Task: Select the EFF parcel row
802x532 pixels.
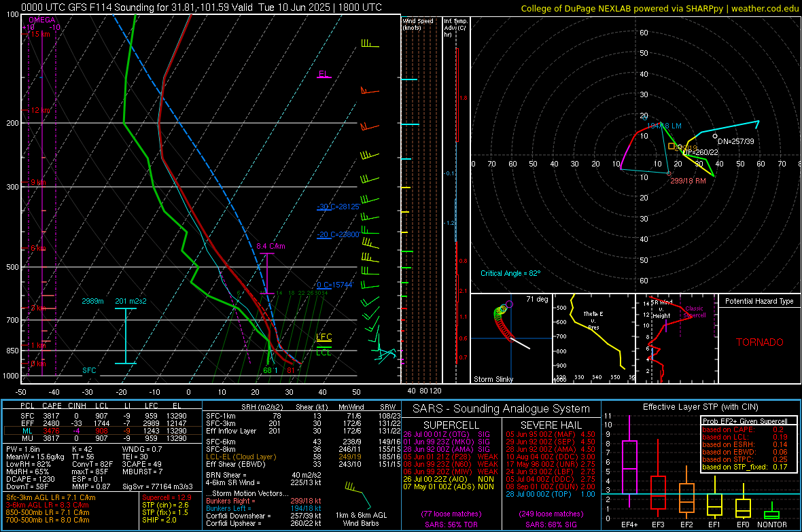Action: click(101, 423)
